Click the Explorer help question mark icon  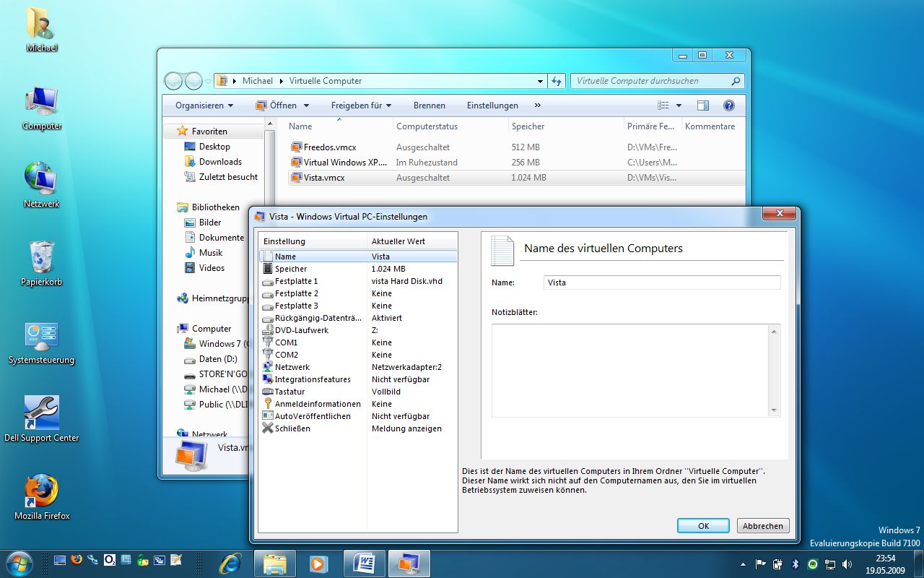pyautogui.click(x=728, y=105)
